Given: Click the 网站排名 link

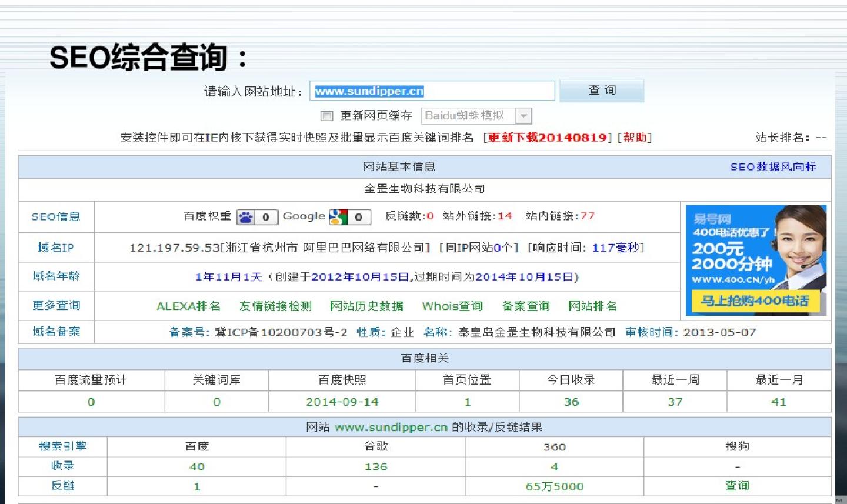Looking at the screenshot, I should click(592, 306).
